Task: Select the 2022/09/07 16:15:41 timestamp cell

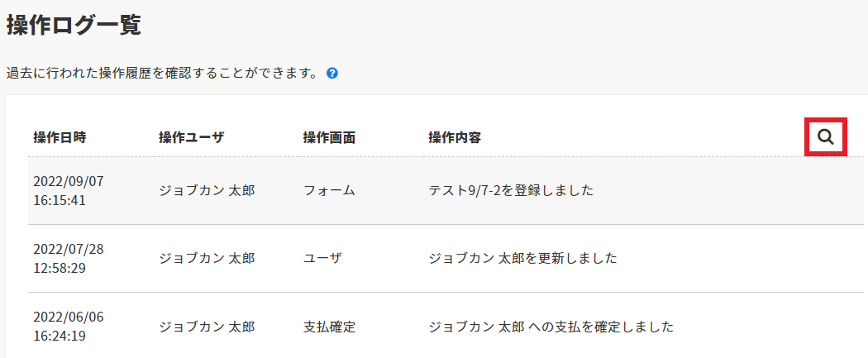Action: point(69,190)
